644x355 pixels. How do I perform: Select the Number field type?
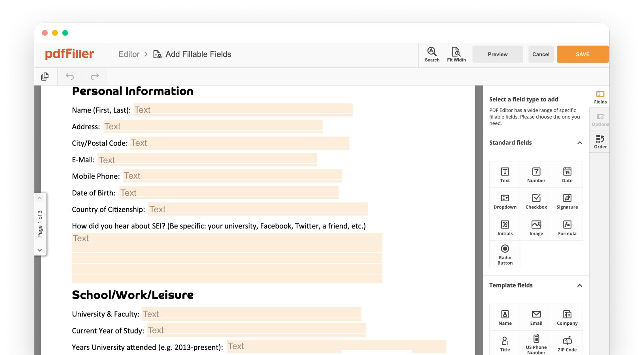pyautogui.click(x=536, y=175)
